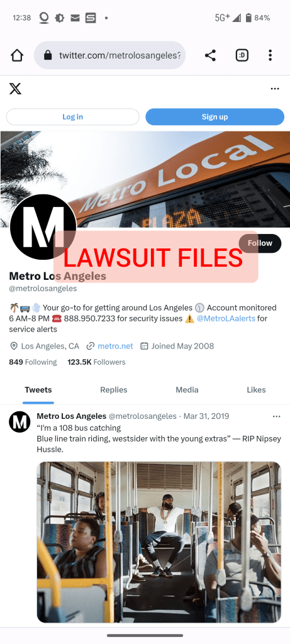Tap the Sign up button
Screen dimensions: 290x644
(215, 116)
